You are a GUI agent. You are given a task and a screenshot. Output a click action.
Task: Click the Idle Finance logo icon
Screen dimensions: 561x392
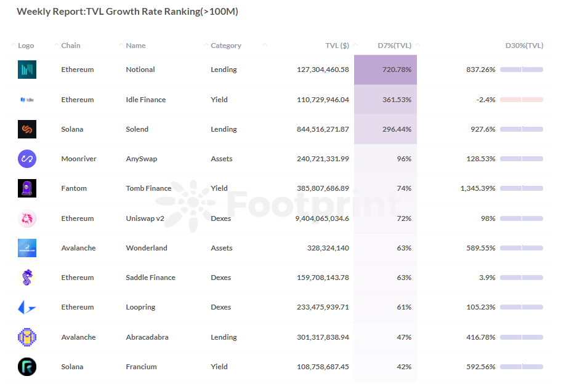click(x=27, y=100)
